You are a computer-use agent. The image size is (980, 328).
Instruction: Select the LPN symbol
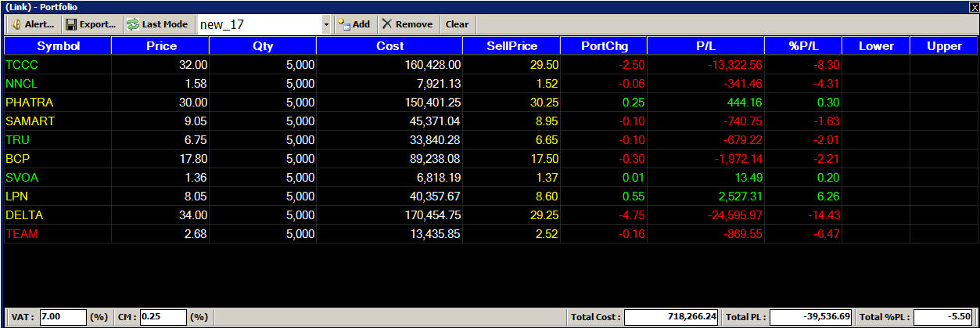click(x=16, y=196)
